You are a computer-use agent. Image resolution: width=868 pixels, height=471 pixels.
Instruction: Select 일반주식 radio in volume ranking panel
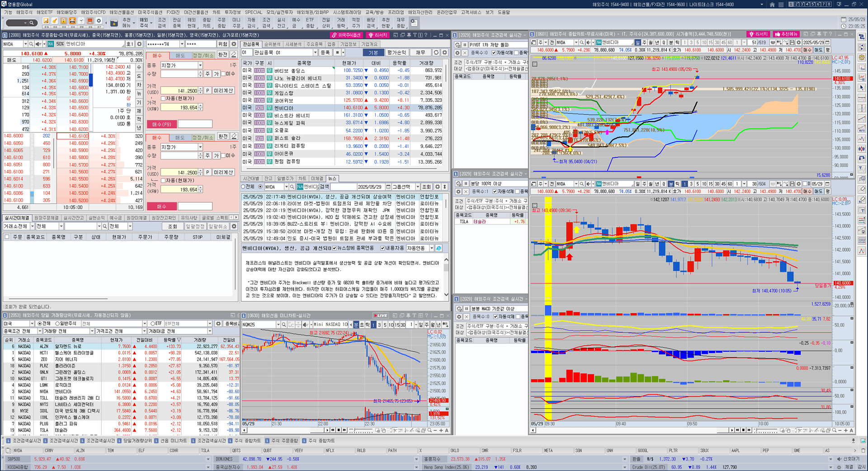click(x=57, y=324)
